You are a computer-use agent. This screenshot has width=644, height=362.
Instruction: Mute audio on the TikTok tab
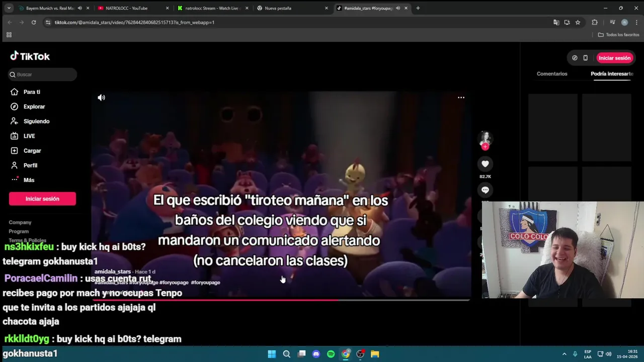tap(398, 8)
